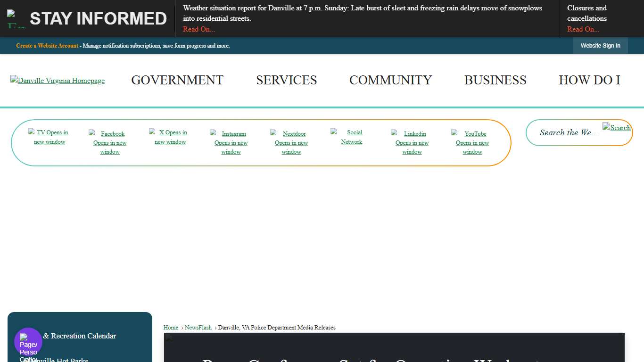644x362 pixels.
Task: Open the Linkedin icon link
Action: (x=412, y=142)
